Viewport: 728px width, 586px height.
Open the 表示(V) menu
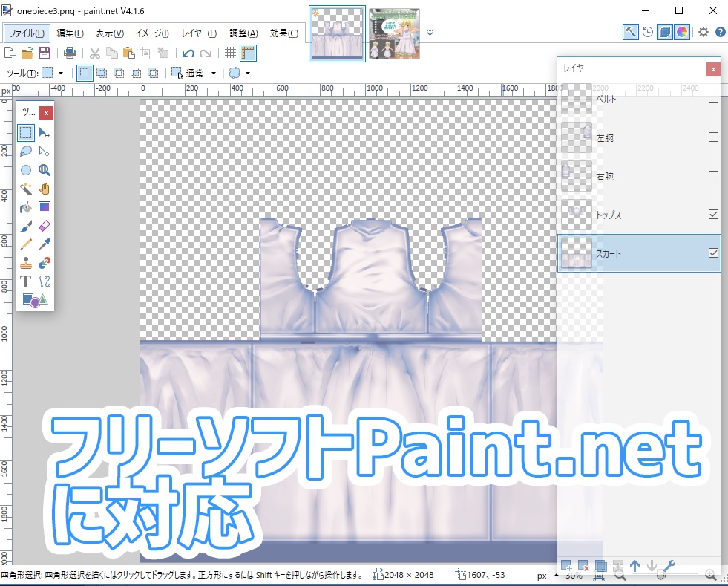tap(110, 33)
